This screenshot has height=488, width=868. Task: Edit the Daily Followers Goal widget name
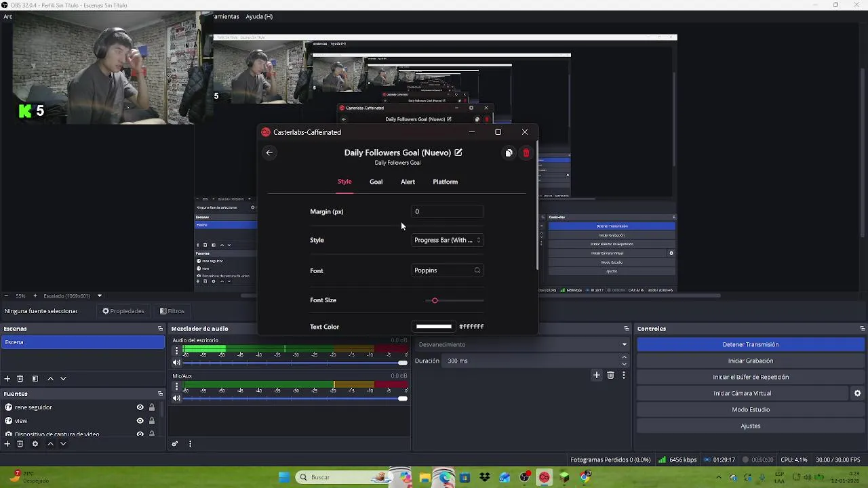458,152
